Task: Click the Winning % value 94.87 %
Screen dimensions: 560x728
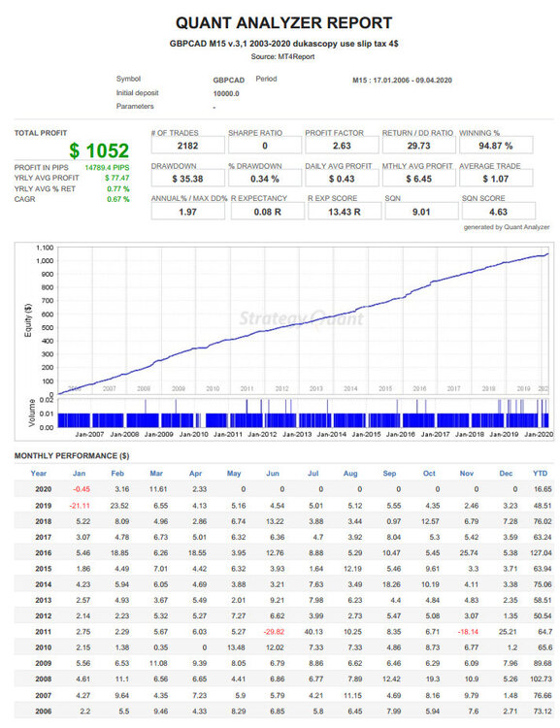Action: [496, 146]
